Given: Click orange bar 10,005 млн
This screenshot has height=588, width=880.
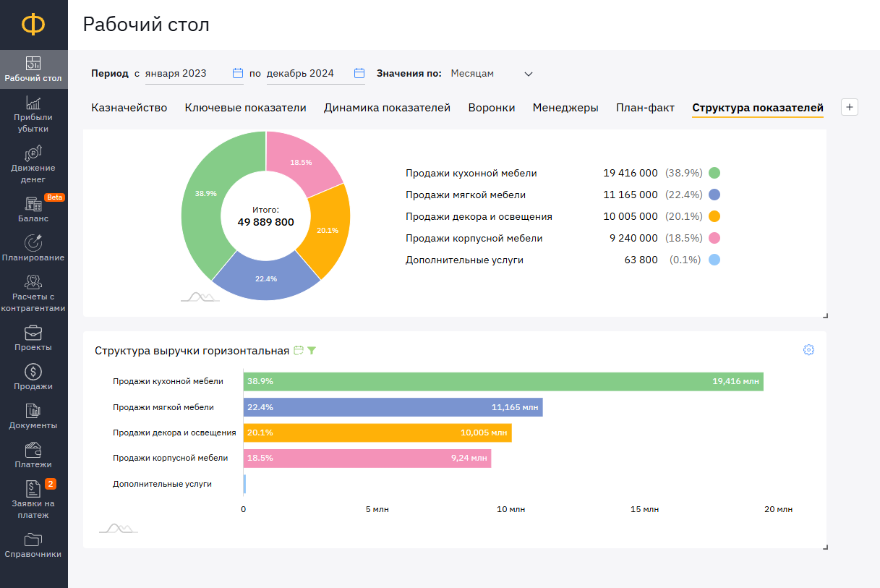Looking at the screenshot, I should (377, 433).
